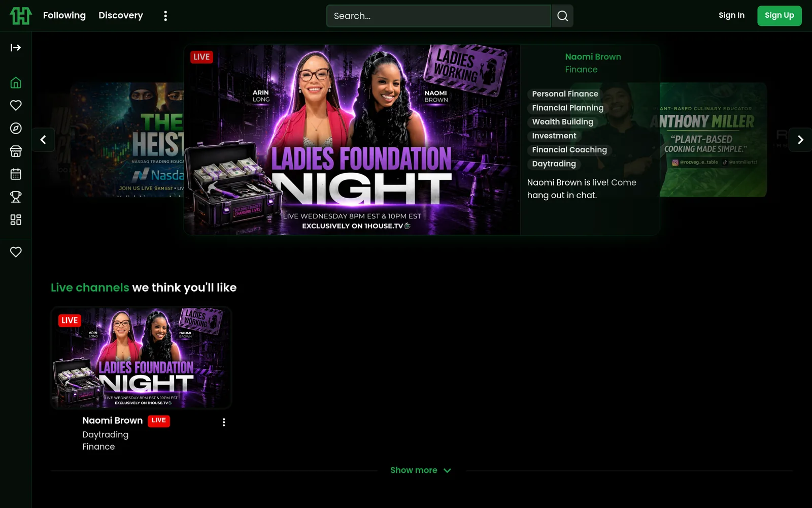Open the store icon in sidebar

click(x=16, y=151)
